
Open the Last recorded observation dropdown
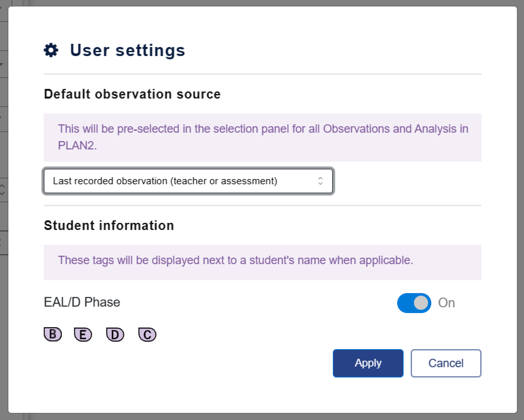click(188, 181)
